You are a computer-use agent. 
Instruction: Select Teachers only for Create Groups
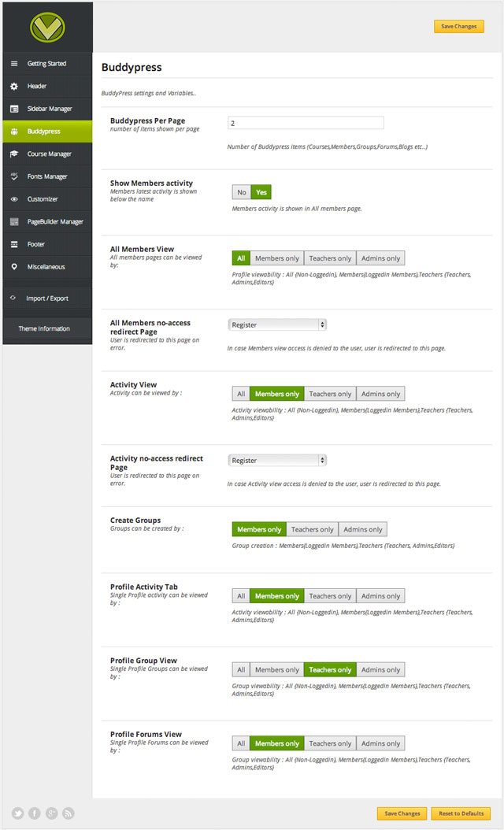point(313,529)
